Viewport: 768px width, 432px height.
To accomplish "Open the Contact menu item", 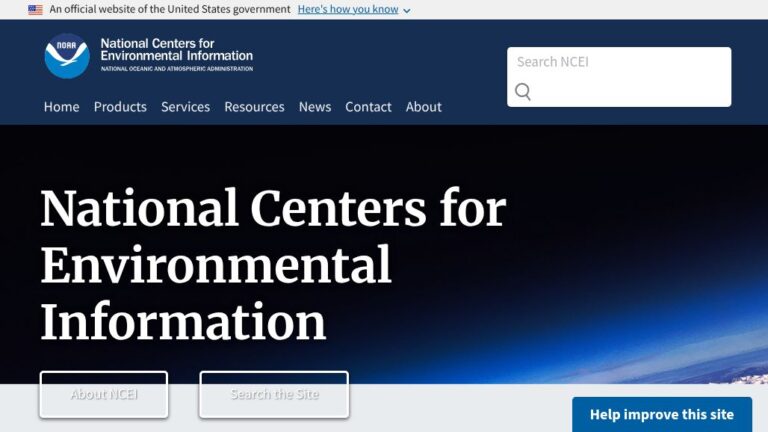I will pyautogui.click(x=368, y=107).
